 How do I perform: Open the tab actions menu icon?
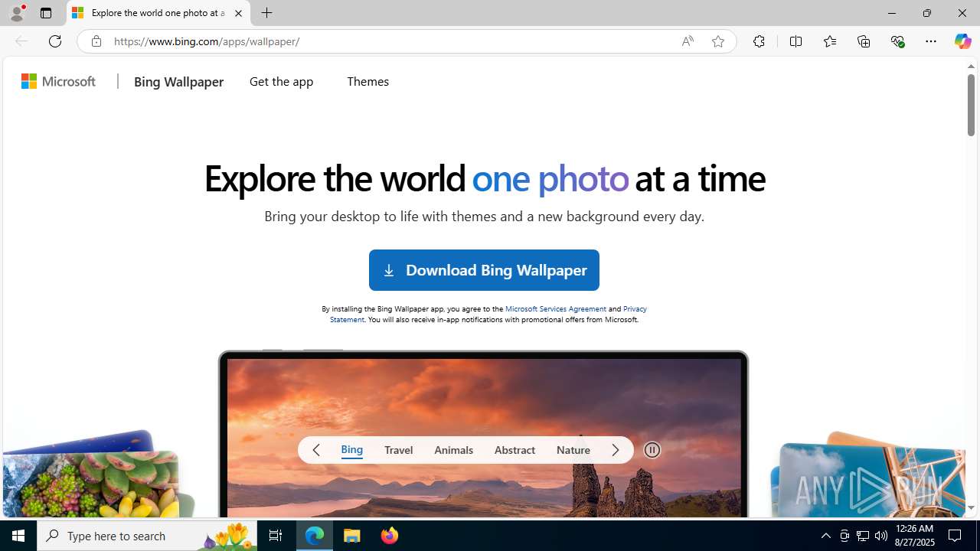click(45, 13)
